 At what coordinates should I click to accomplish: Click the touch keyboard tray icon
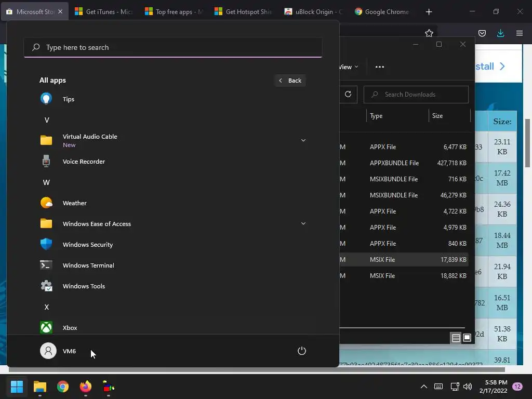pos(438,387)
